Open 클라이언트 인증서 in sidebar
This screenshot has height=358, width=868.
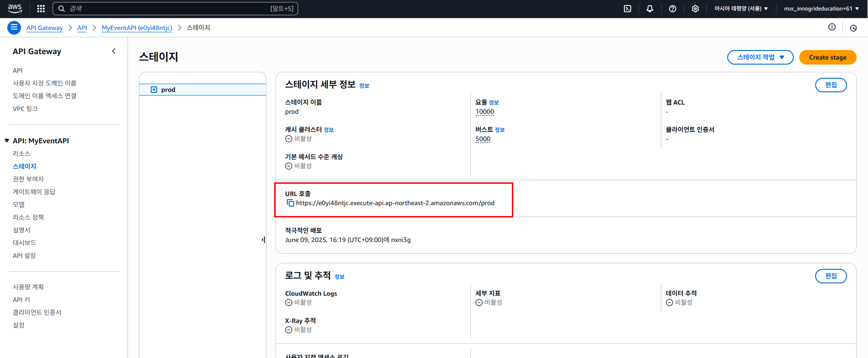pos(37,313)
